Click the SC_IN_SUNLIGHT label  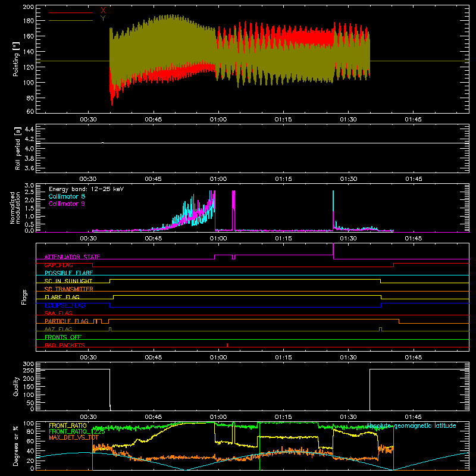(x=68, y=281)
